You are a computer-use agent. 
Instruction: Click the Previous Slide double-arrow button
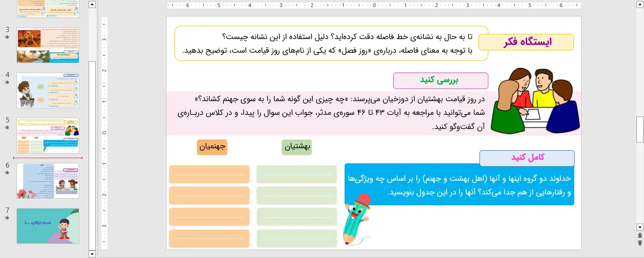[640, 235]
